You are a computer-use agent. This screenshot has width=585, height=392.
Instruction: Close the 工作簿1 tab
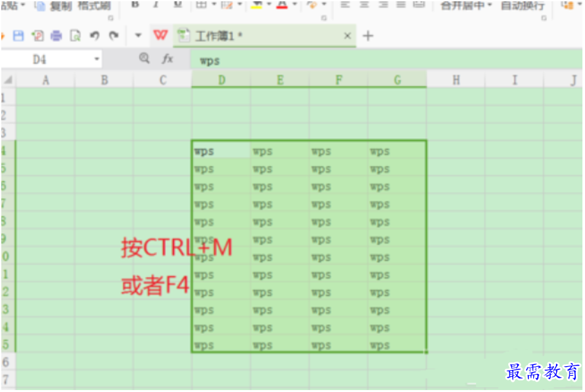click(x=347, y=36)
